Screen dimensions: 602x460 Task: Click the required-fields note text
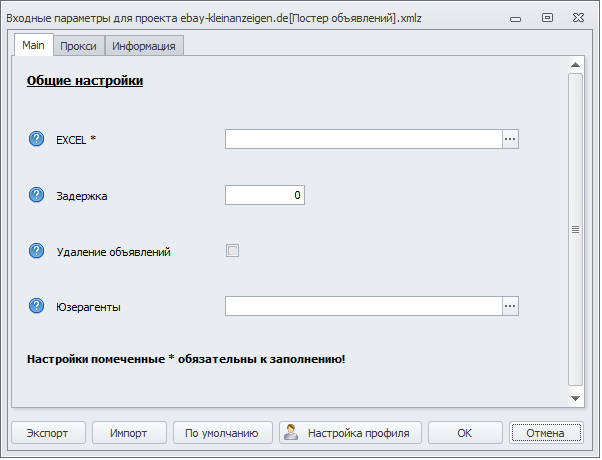click(186, 359)
